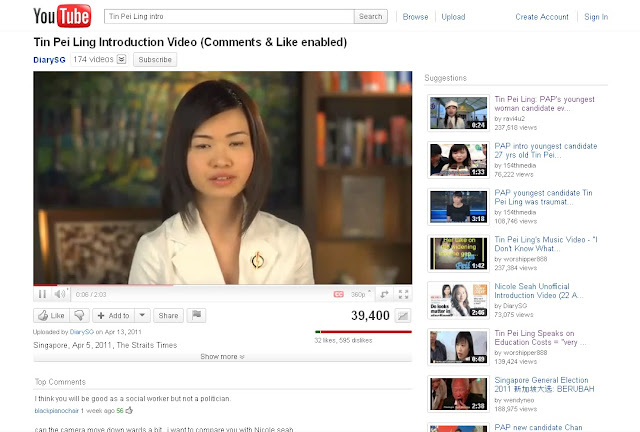This screenshot has height=432, width=640.
Task: Run the Search button
Action: (371, 16)
